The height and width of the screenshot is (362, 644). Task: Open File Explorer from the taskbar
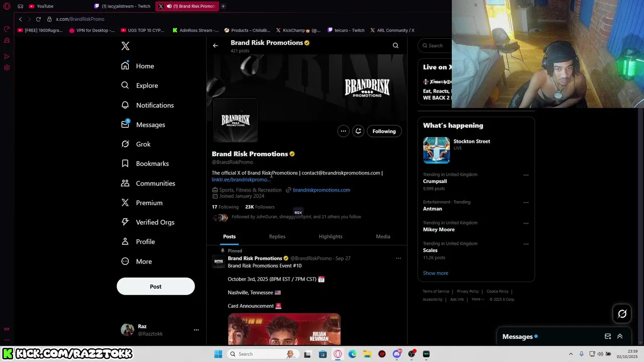coord(367,354)
